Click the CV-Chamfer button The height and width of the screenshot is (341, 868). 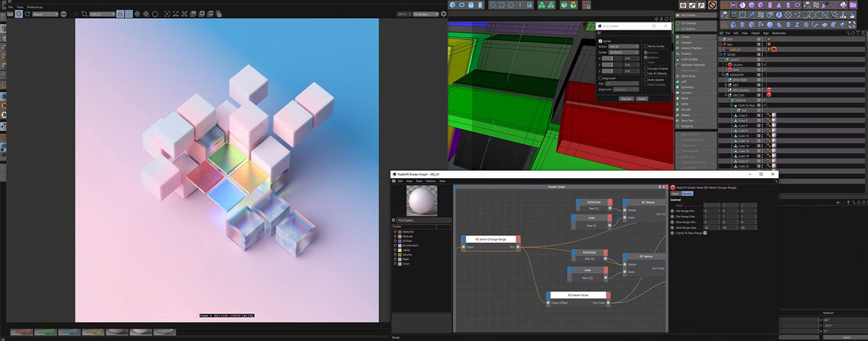pos(696,23)
